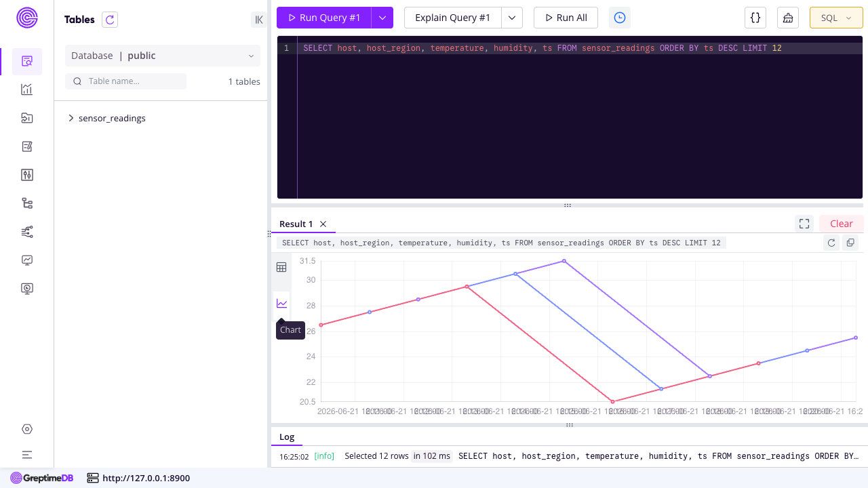
Task: Open the Database public selector
Action: coord(163,56)
